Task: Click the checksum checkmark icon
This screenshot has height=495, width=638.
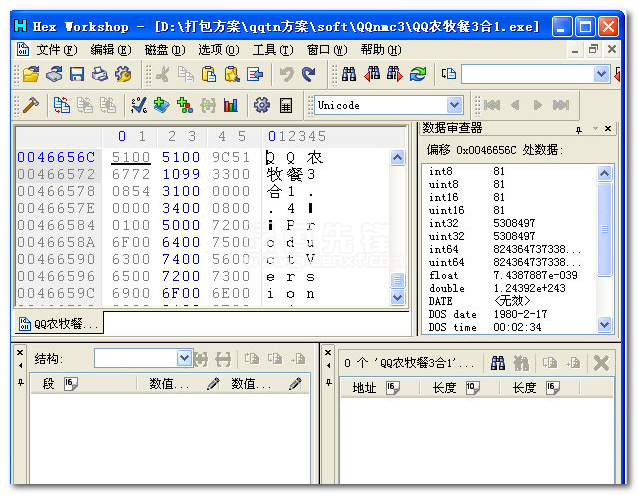Action: 139,105
